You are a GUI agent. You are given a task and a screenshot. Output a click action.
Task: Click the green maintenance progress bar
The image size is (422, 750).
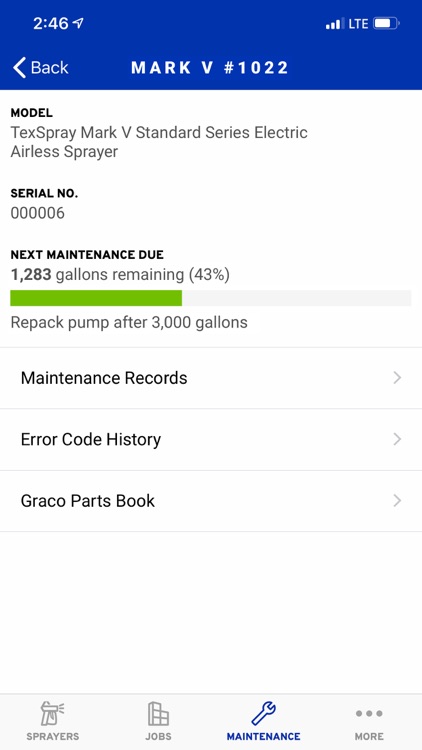96,298
